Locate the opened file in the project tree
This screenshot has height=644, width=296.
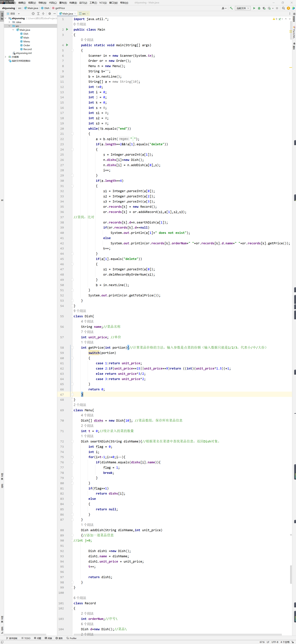(x=33, y=14)
